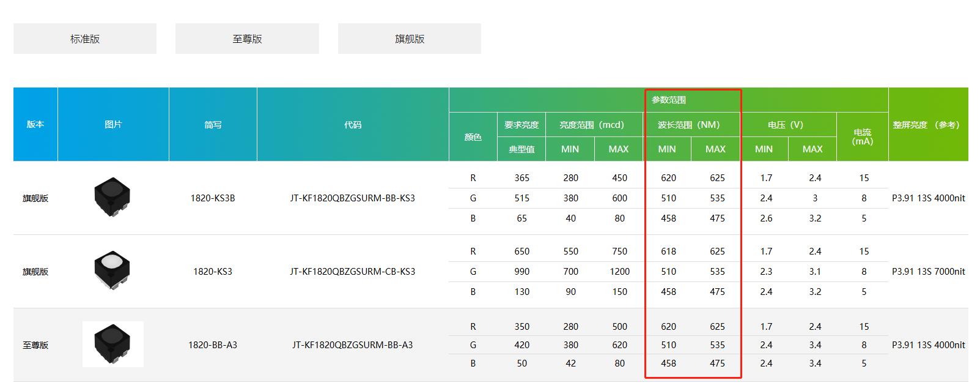Select product code JT-KF1820QBZGSURM-CB-KS3
Image resolution: width=980 pixels, height=391 pixels.
352,272
